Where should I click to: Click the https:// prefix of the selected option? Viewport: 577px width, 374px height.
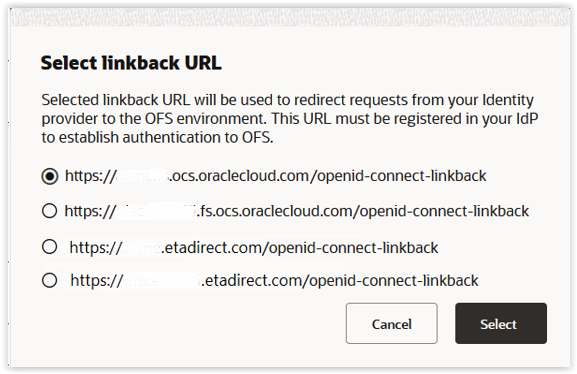coord(90,176)
